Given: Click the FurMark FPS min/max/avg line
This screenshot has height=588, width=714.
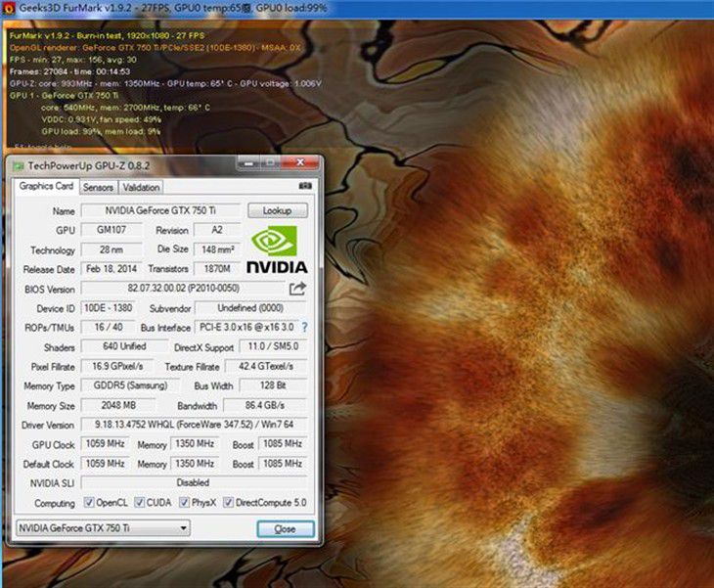Looking at the screenshot, I should coord(72,60).
